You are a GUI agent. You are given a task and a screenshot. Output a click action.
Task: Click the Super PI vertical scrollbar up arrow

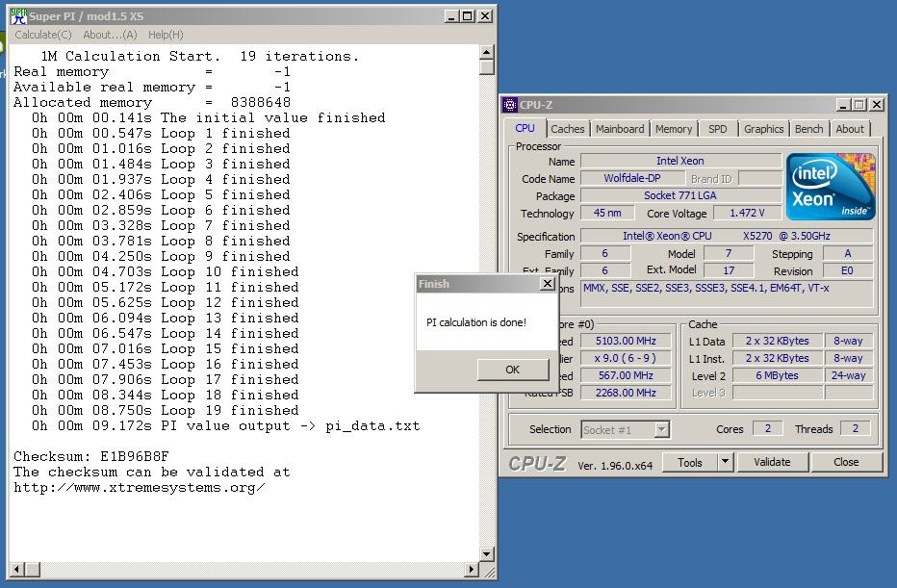[487, 52]
